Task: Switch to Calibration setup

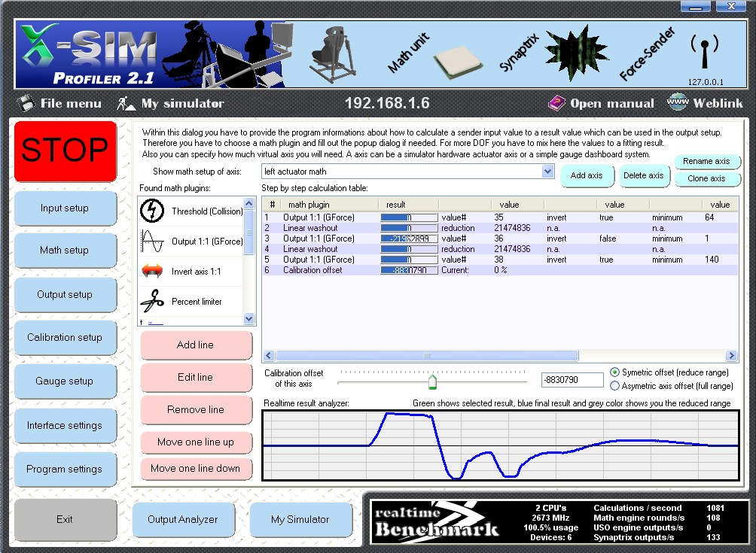Action: (x=65, y=337)
